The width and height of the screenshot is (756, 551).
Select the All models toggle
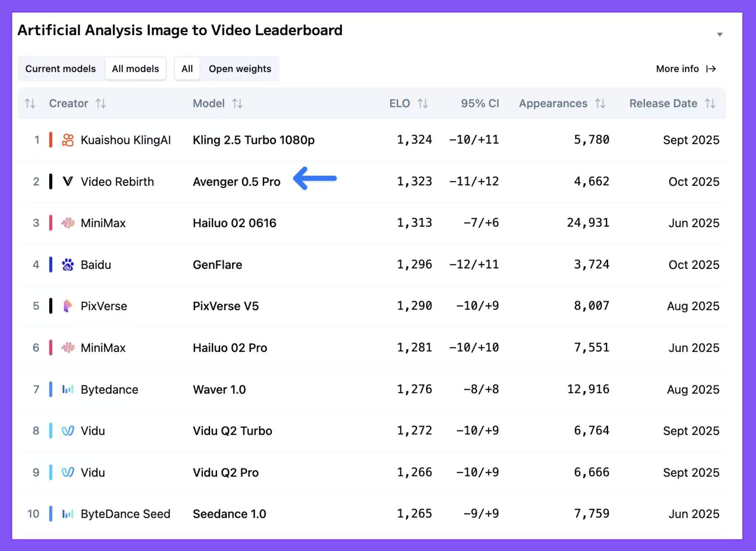[135, 69]
